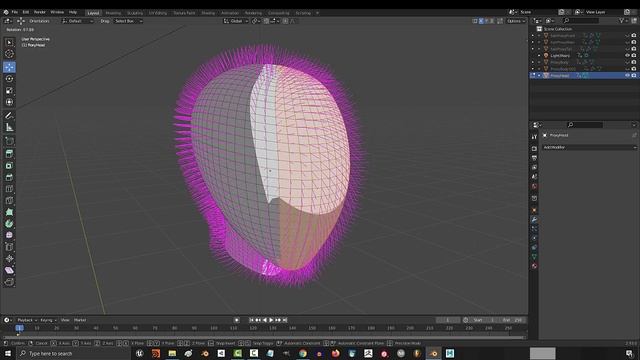Select the Add Cube tool
The height and width of the screenshot is (360, 640).
(x=9, y=141)
